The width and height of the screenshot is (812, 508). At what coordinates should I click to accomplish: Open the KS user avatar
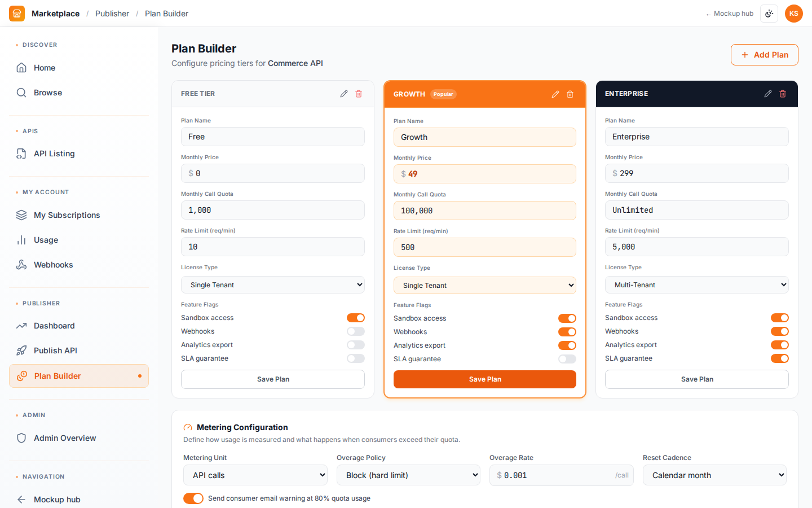point(794,14)
